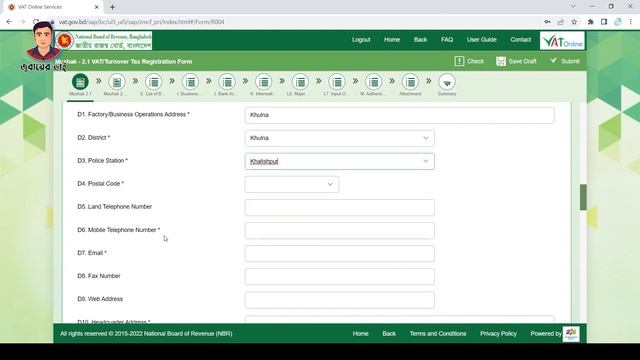The height and width of the screenshot is (360, 640).
Task: Click the Check icon button
Action: point(469,61)
